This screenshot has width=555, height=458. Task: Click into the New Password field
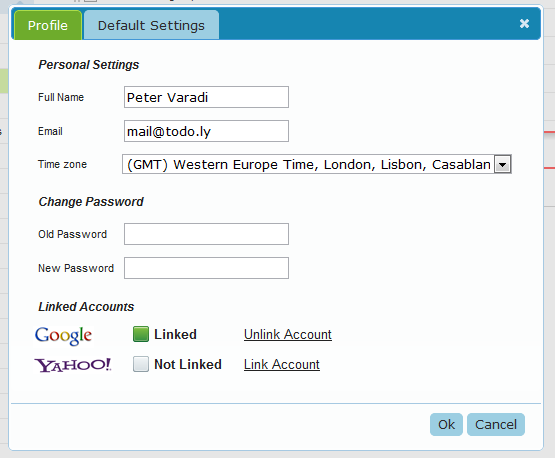[206, 268]
